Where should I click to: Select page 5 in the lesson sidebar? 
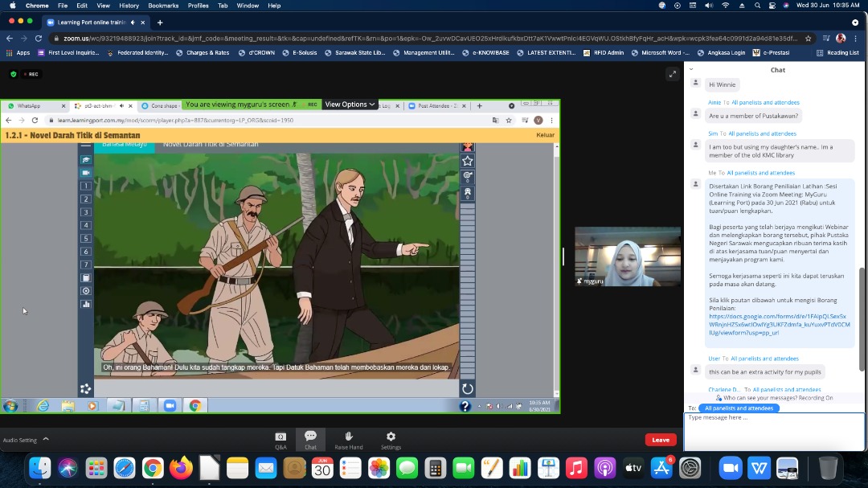click(86, 238)
